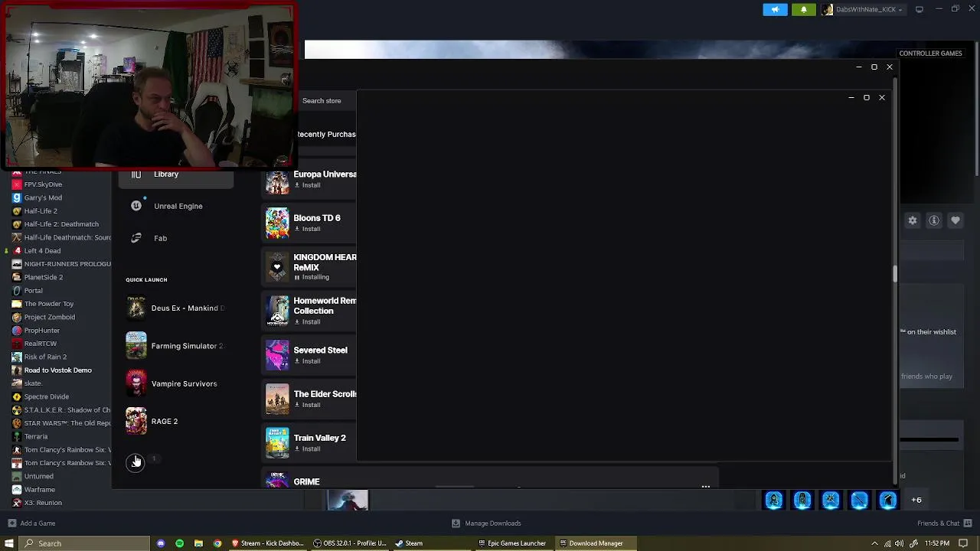Launch Farming Simulator from quick launch
Viewport: 980px width, 551px height.
click(x=175, y=346)
